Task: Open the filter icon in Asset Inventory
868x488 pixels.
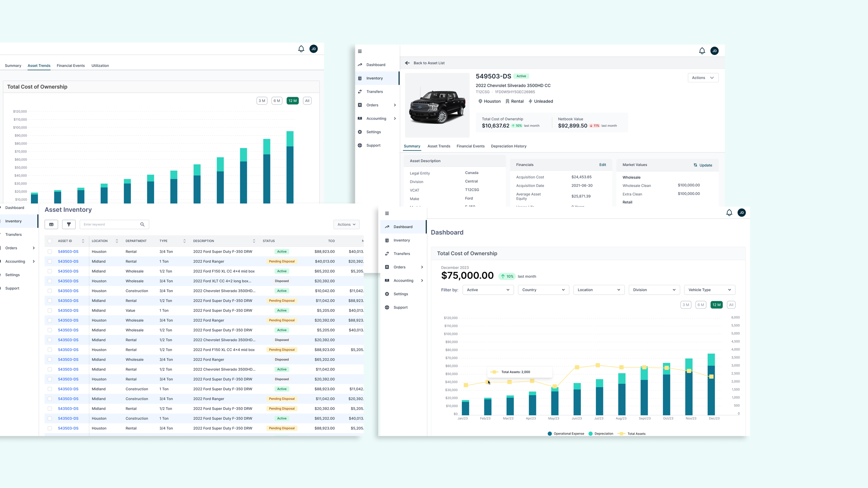Action: pyautogui.click(x=69, y=224)
